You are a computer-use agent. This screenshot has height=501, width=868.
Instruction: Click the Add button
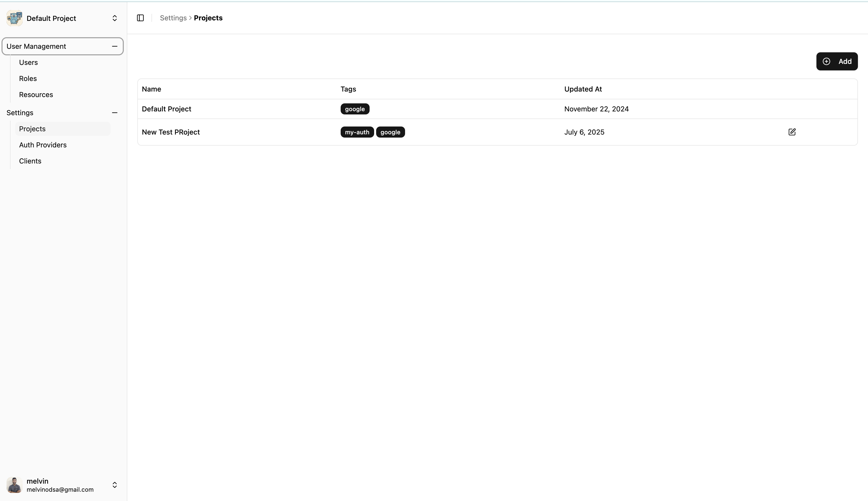pos(837,61)
